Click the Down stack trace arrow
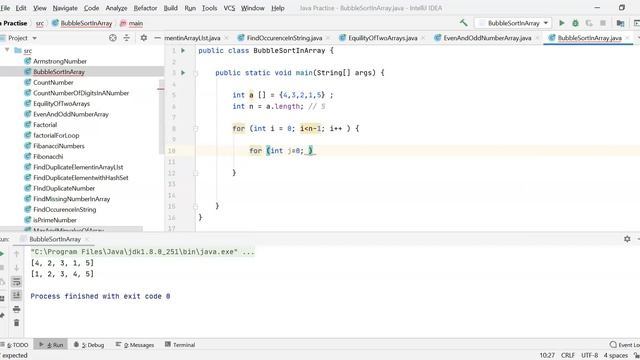 click(16, 268)
